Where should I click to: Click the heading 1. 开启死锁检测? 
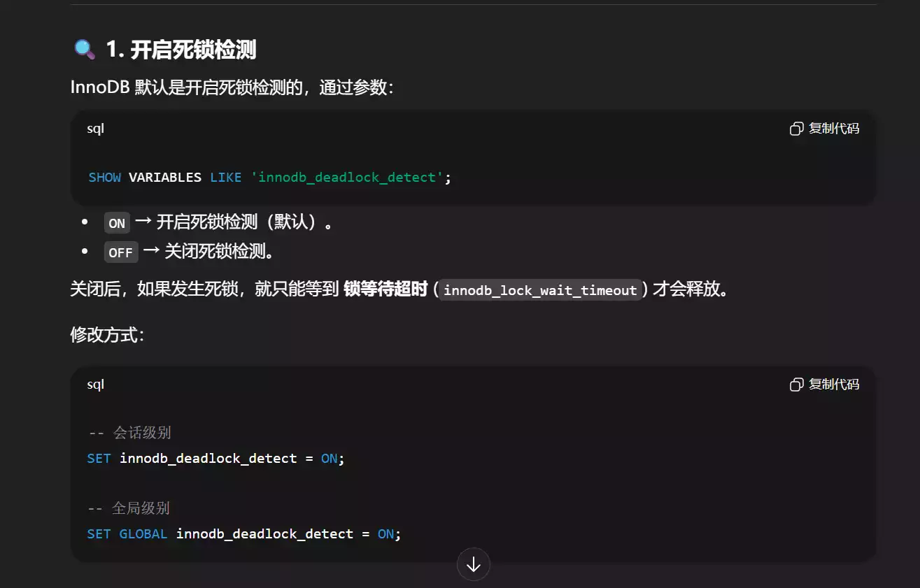click(x=181, y=50)
